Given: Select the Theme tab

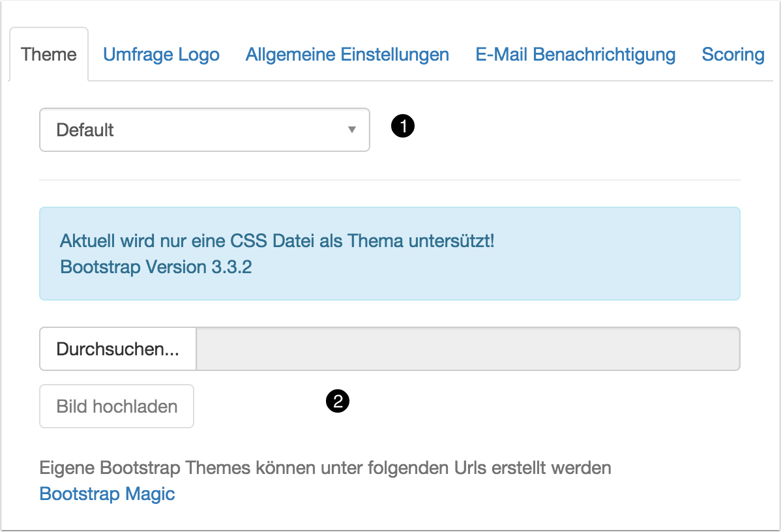Looking at the screenshot, I should tap(49, 54).
